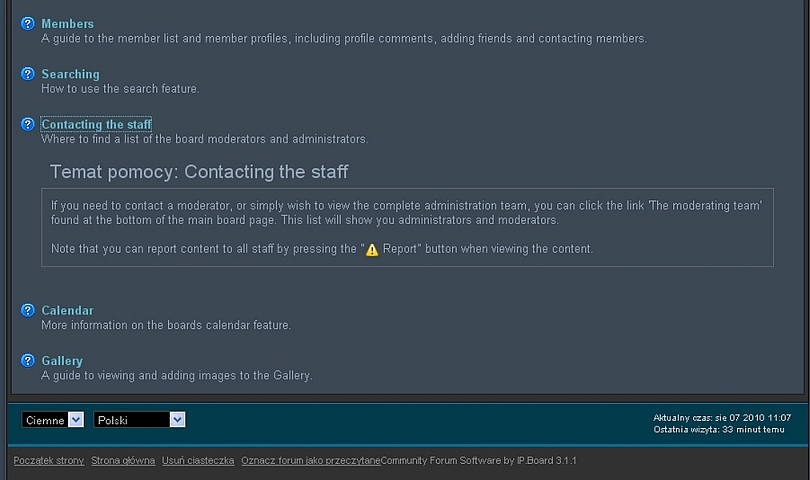Click Oznacz forum jako przeczytane

coord(311,461)
